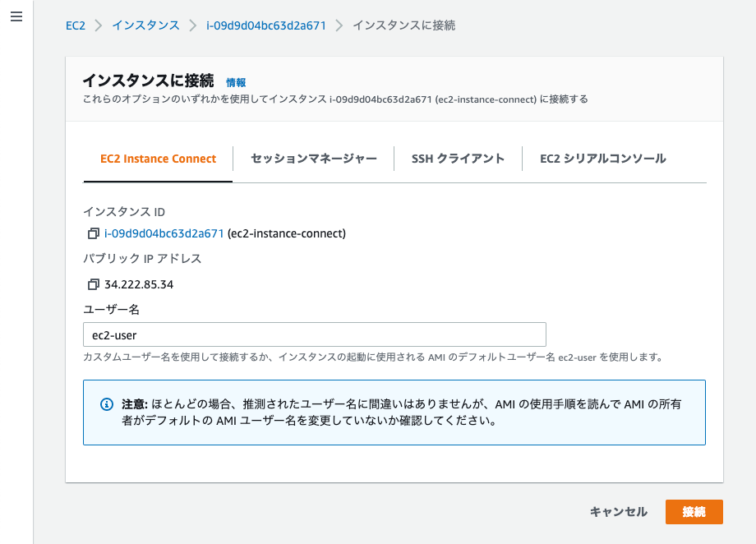Click the ユーザー名 field label
Screen dimensions: 756x544
pos(111,309)
